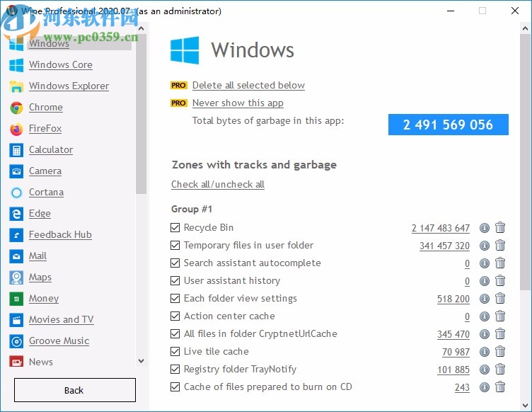Image resolution: width=532 pixels, height=412 pixels.
Task: Show info for User assistant history
Action: tap(485, 280)
